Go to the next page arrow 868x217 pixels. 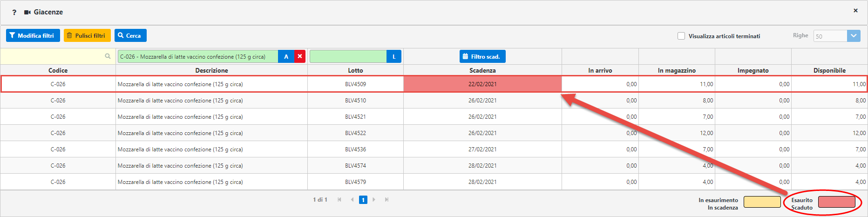374,200
